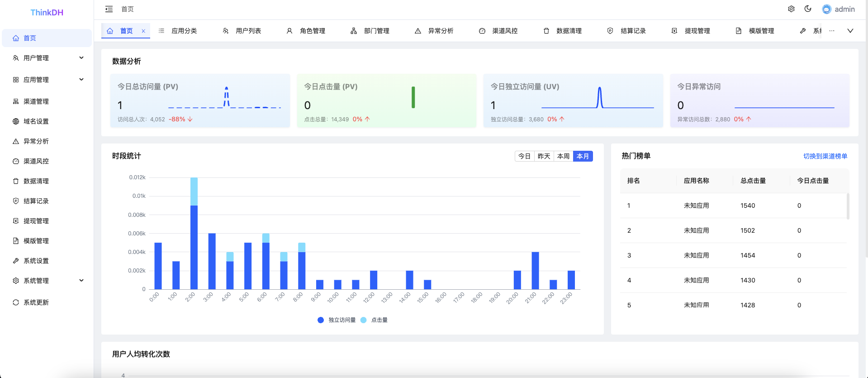
Task: Click the 热门榜单 table vertical scrollbar
Action: [x=848, y=206]
